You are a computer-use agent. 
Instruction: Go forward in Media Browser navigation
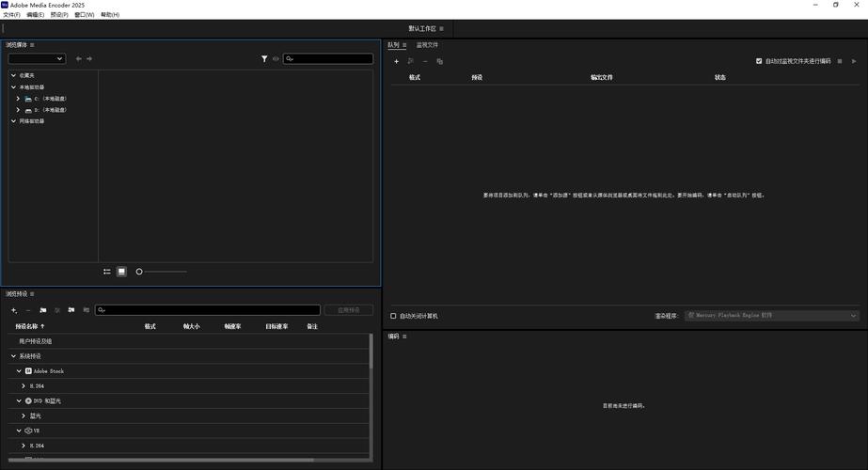[x=89, y=58]
